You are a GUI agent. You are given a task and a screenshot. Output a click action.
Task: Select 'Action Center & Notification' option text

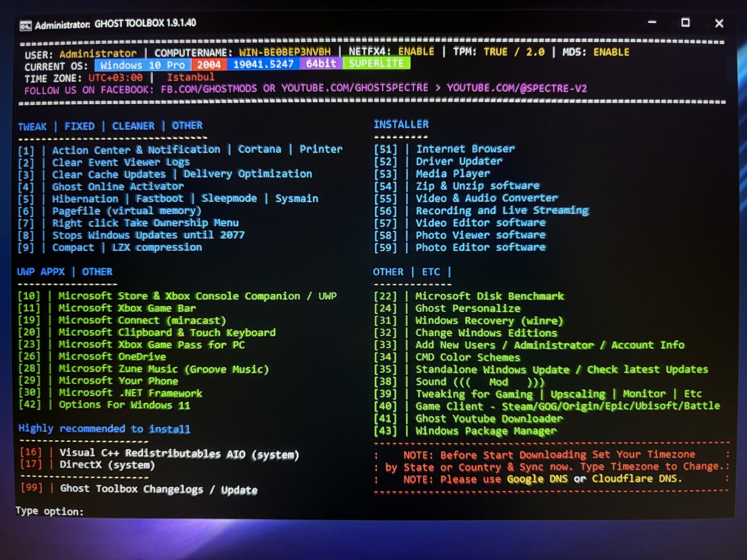(136, 150)
